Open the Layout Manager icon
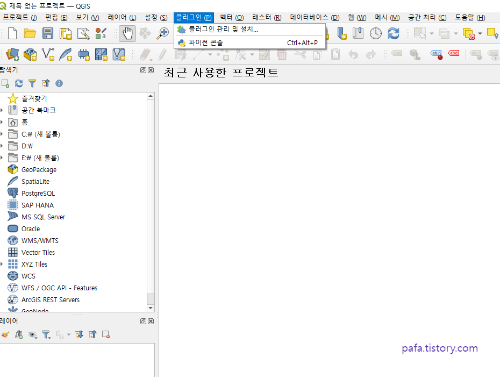Screen dimensions: 500x377 click(83, 34)
